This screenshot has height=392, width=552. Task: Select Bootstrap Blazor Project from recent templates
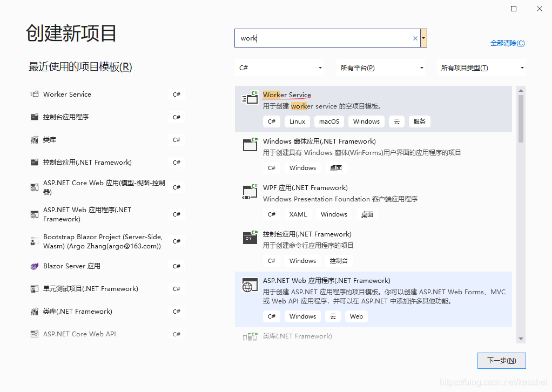[x=107, y=241]
